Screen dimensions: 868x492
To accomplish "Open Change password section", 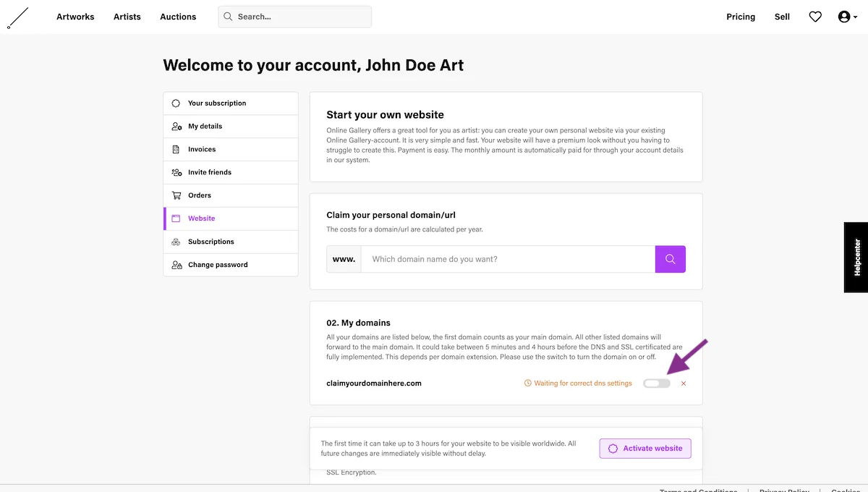I will pos(231,265).
